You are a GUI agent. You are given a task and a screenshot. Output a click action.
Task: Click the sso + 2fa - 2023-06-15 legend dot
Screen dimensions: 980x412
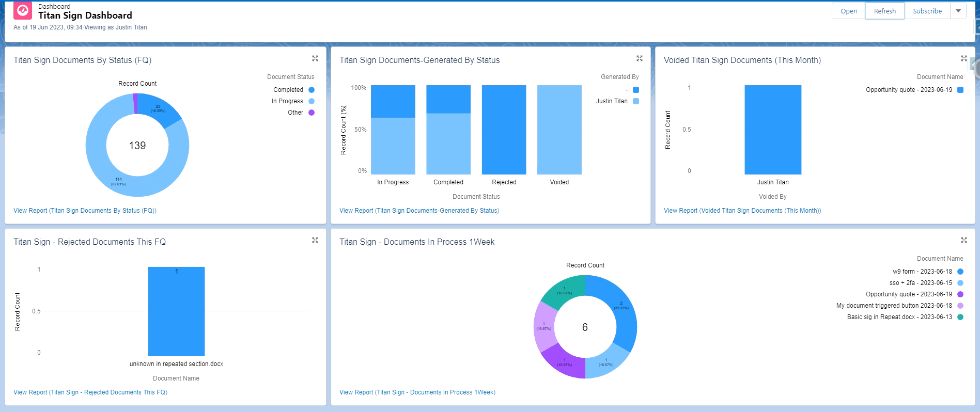[x=960, y=283]
